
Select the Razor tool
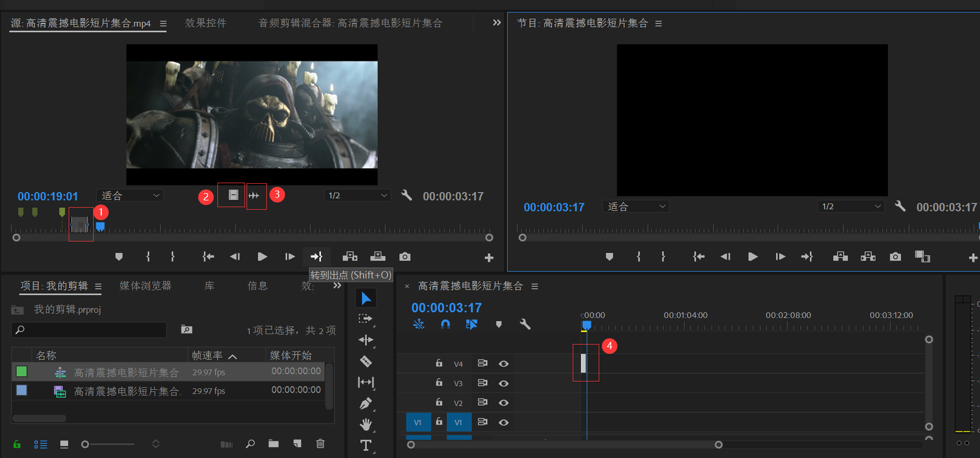pyautogui.click(x=366, y=361)
